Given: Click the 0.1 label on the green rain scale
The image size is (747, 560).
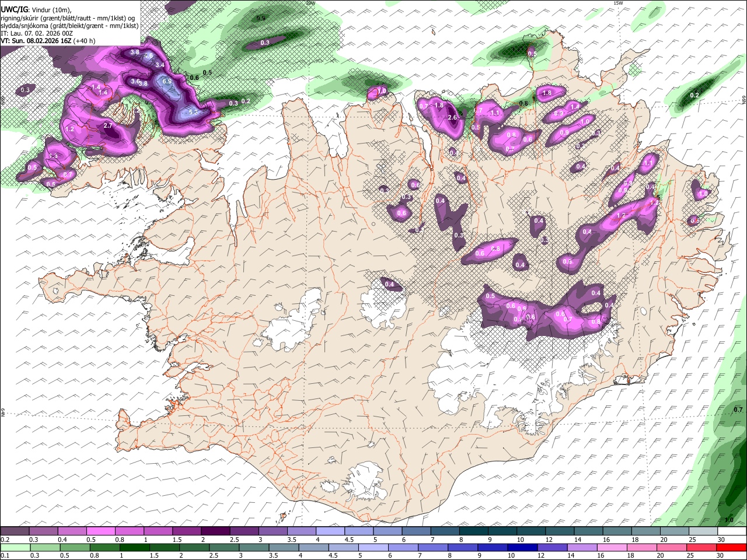Looking at the screenshot, I should (x=5, y=555).
